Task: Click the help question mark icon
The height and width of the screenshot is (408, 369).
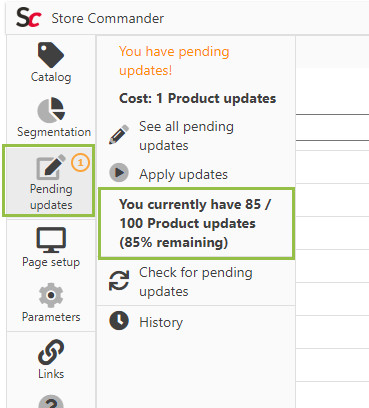Action: (51, 402)
